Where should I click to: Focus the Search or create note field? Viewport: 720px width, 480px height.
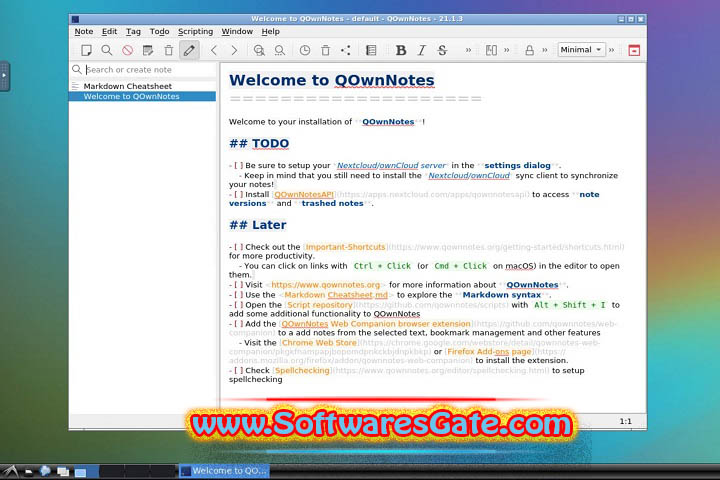pyautogui.click(x=143, y=69)
